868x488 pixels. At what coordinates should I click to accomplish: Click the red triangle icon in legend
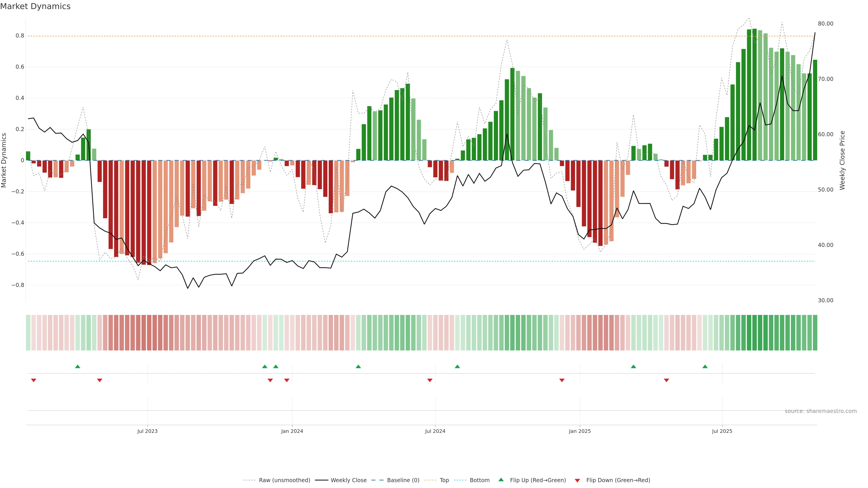tap(577, 480)
